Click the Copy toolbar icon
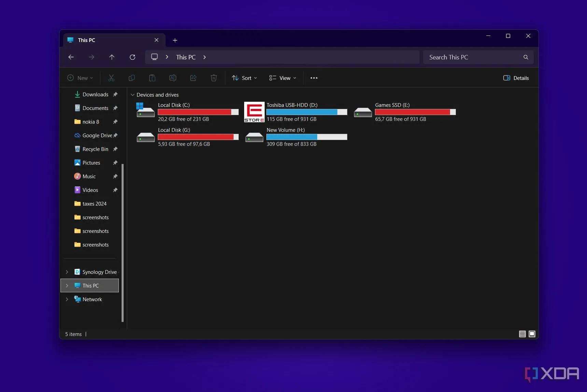The height and width of the screenshot is (392, 587). 131,78
